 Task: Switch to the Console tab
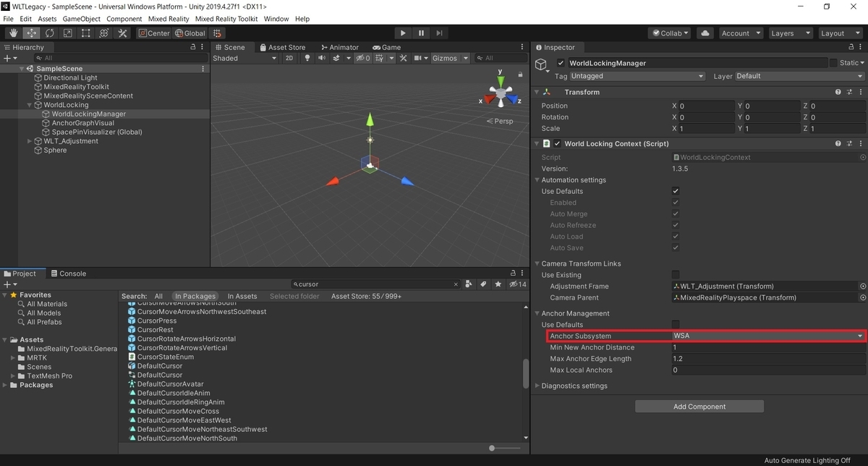tap(67, 274)
